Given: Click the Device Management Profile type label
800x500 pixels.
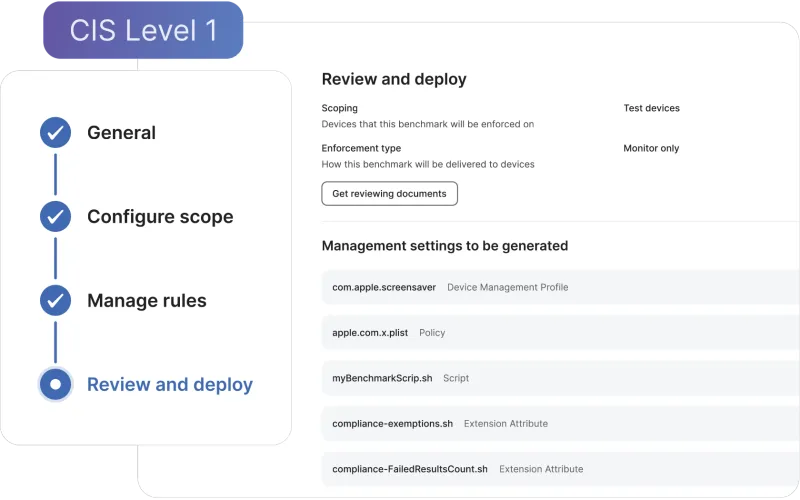Looking at the screenshot, I should pyautogui.click(x=508, y=287).
